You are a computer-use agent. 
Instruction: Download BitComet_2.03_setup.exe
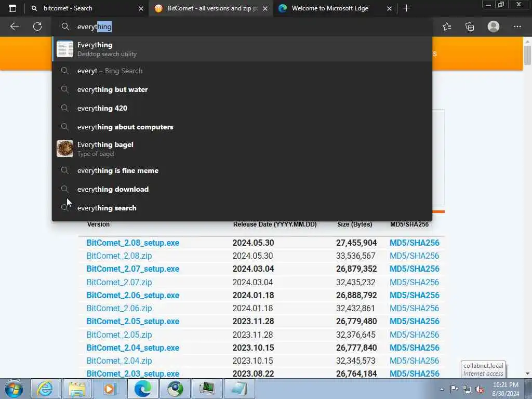pyautogui.click(x=132, y=374)
